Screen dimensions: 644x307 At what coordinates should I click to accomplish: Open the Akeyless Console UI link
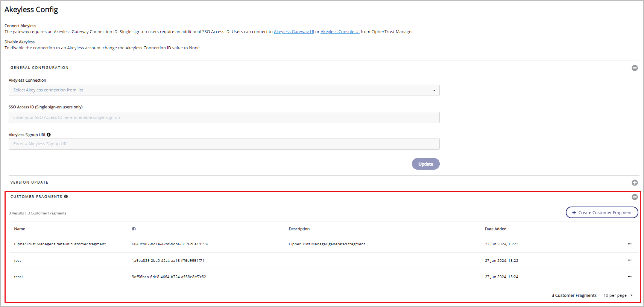click(x=340, y=32)
